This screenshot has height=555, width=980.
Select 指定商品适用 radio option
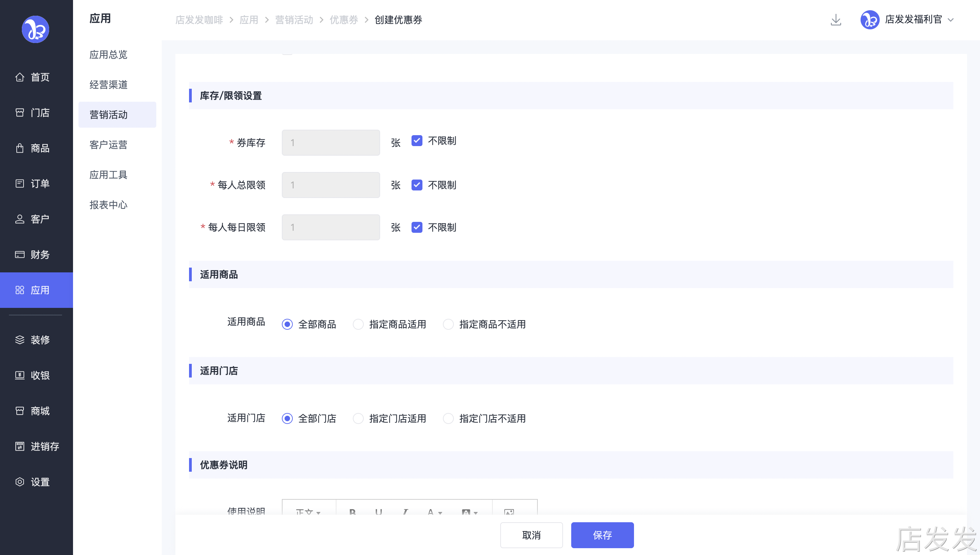tap(358, 324)
